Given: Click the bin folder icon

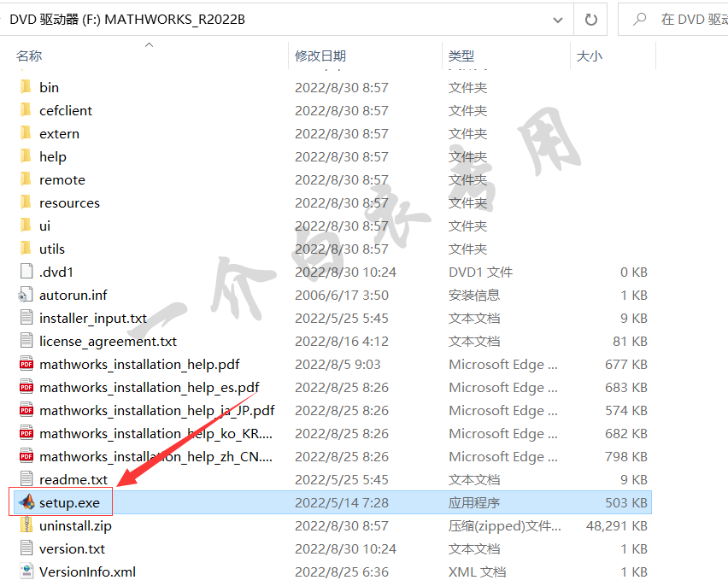Looking at the screenshot, I should [x=26, y=87].
